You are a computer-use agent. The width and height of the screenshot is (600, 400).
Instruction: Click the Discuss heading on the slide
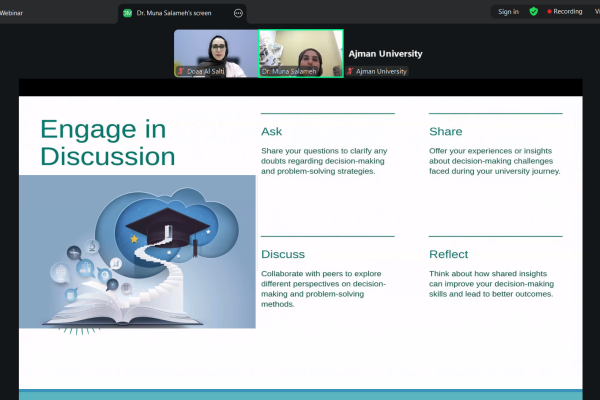point(283,254)
